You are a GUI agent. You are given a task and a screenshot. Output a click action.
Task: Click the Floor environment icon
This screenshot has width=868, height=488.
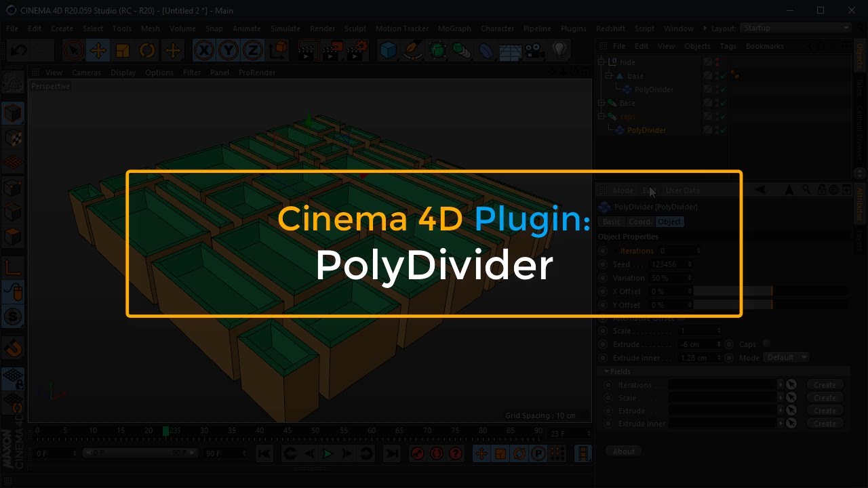(x=510, y=51)
